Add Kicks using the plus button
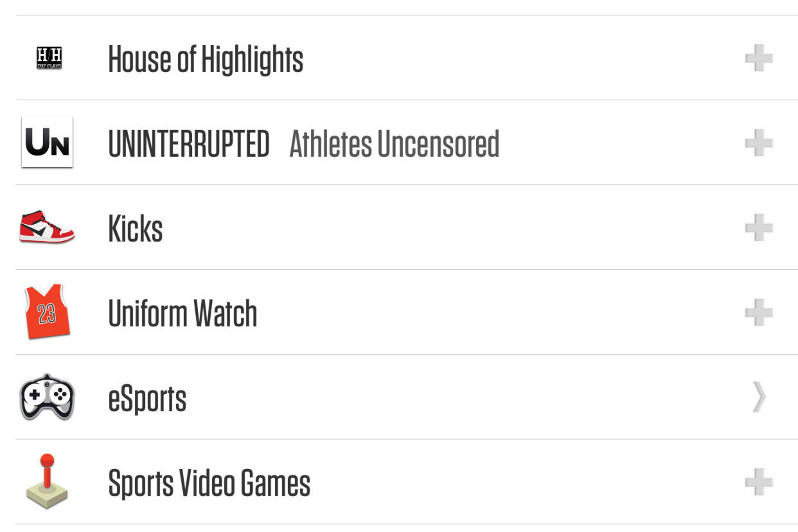This screenshot has width=798, height=532. (759, 228)
